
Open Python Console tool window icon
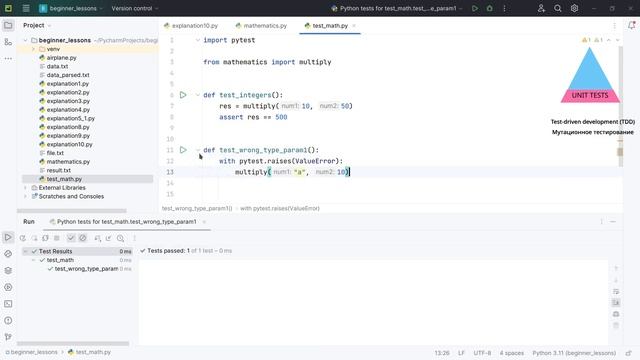pos(8,254)
